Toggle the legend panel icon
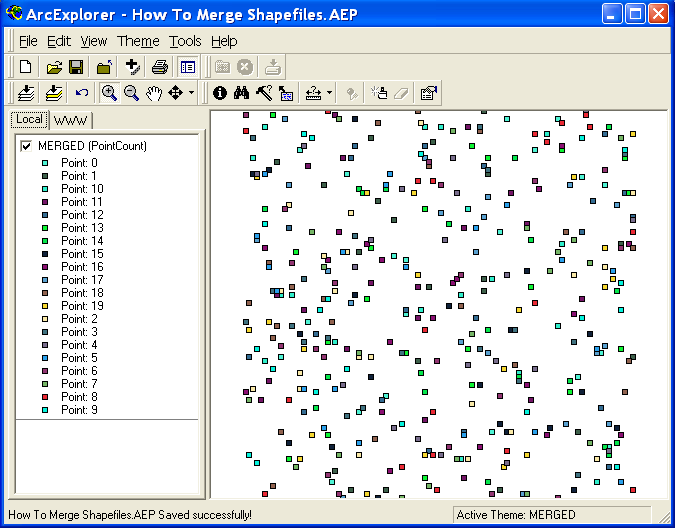675x528 pixels. (188, 67)
